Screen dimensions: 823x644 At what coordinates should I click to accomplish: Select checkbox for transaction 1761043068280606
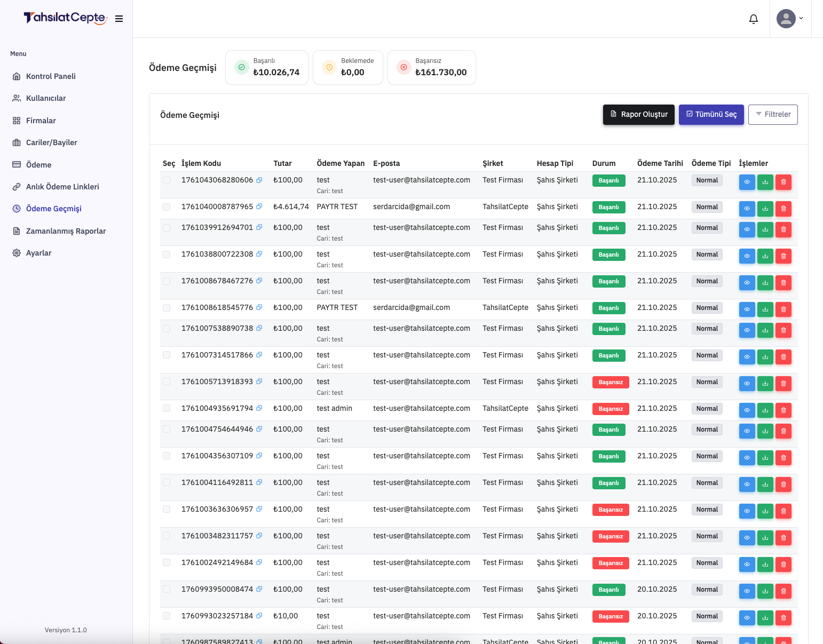[167, 180]
